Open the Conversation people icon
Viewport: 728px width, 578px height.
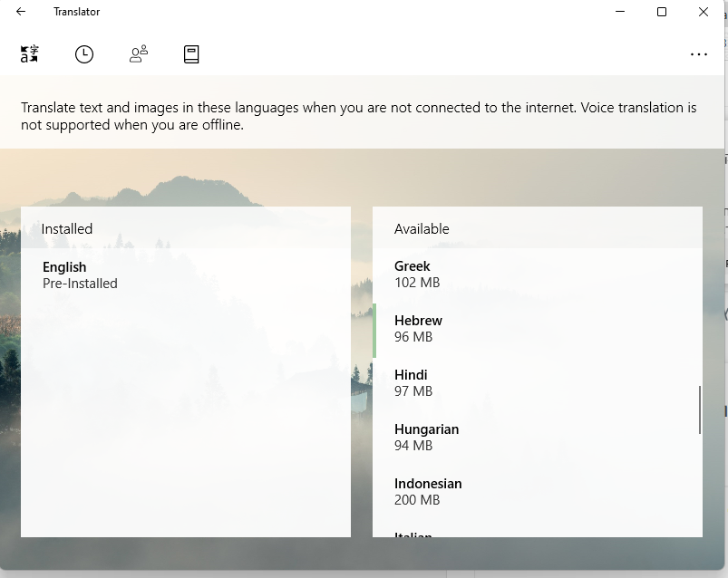pyautogui.click(x=139, y=54)
